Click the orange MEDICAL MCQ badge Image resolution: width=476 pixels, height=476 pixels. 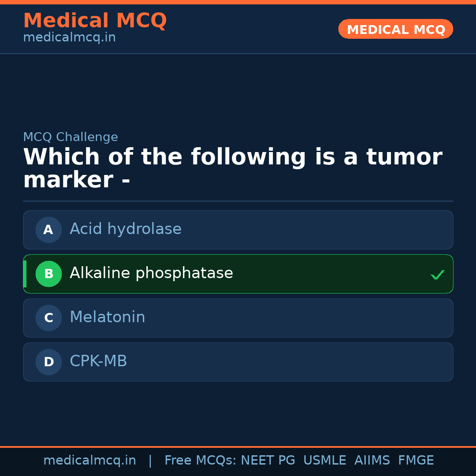pyautogui.click(x=395, y=29)
